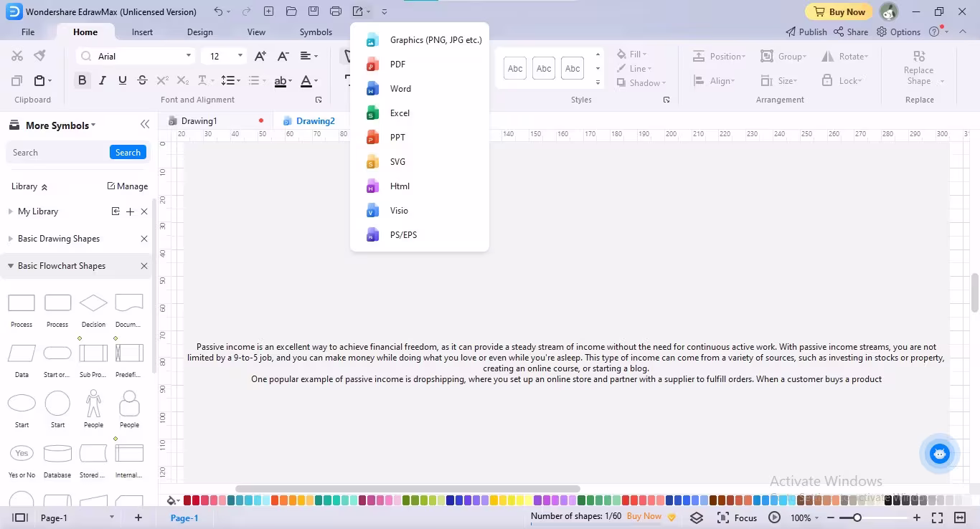Screen dimensions: 980x529
Task: Open the line spacing dropdown
Action: 230,80
